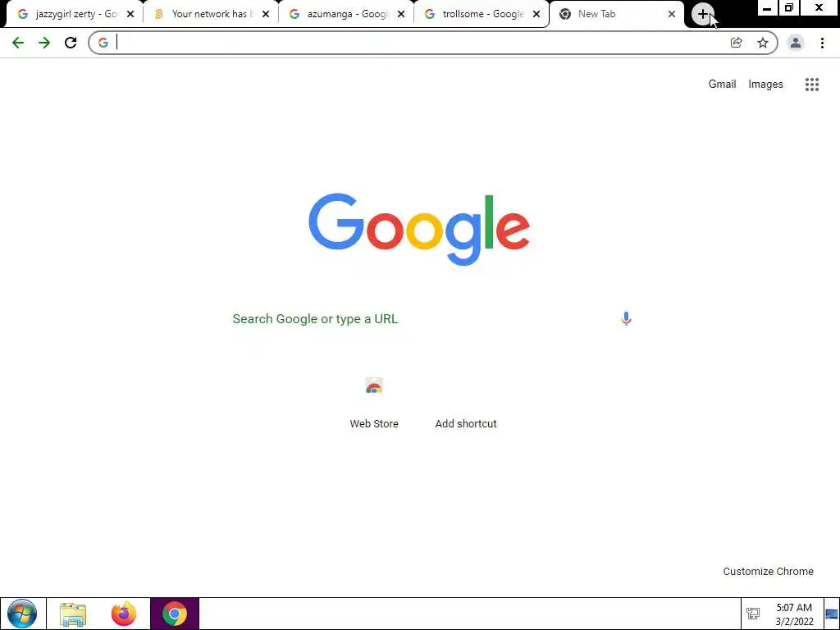
Task: Click the Show desktop icon in the tray
Action: pos(832,614)
